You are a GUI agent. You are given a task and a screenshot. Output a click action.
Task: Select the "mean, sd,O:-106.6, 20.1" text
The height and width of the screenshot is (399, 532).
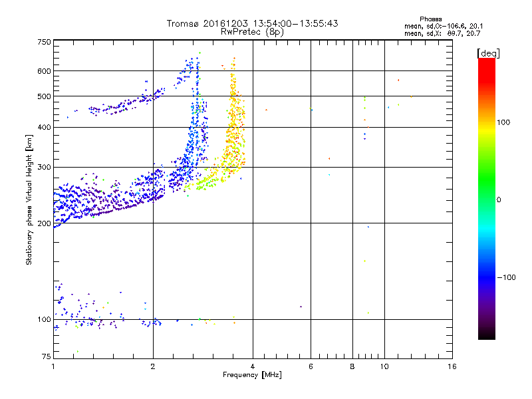coord(444,27)
